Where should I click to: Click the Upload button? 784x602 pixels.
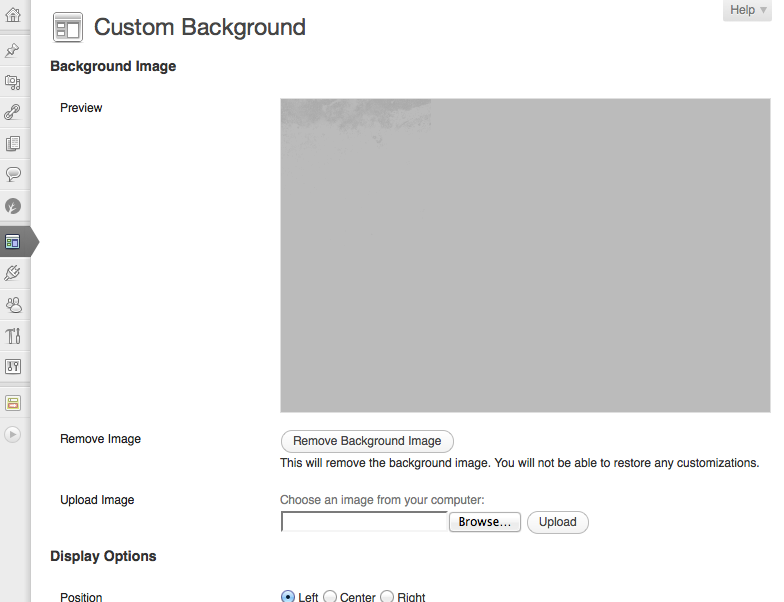click(557, 522)
